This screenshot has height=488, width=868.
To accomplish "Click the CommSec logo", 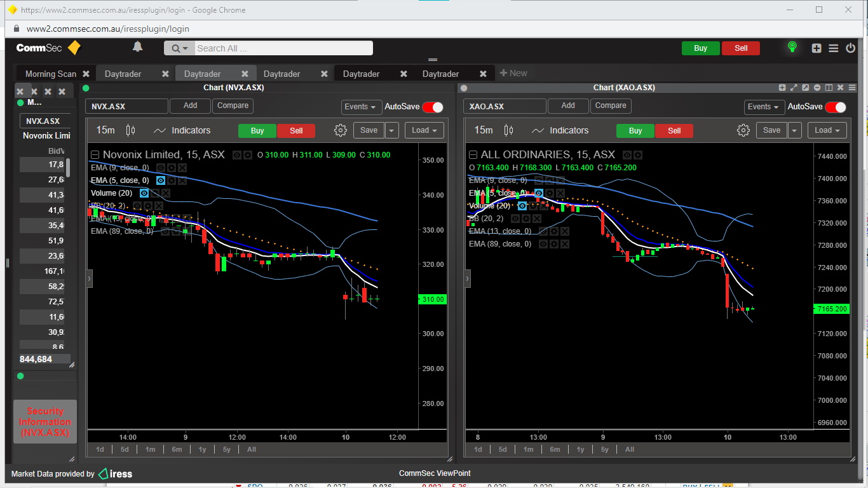I will point(48,48).
